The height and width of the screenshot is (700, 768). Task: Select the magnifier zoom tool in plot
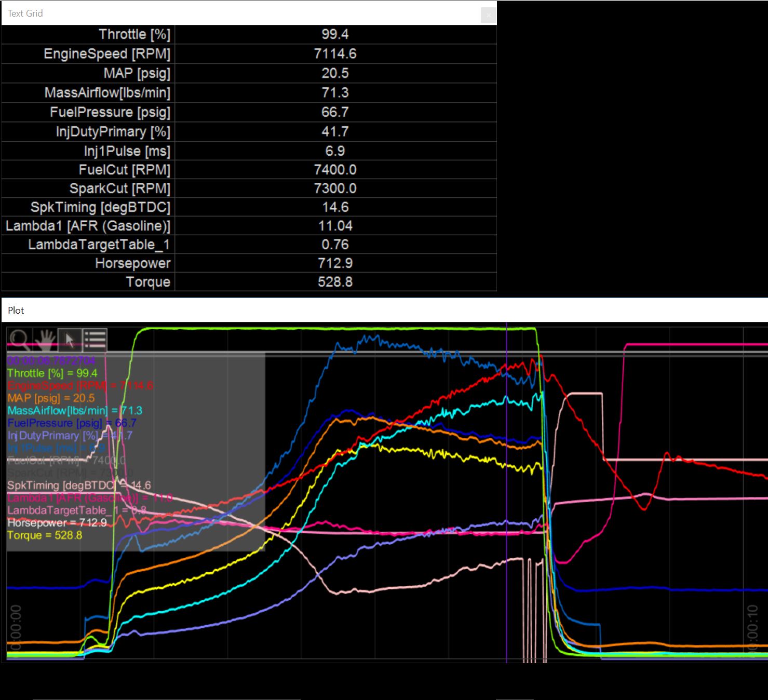click(20, 340)
